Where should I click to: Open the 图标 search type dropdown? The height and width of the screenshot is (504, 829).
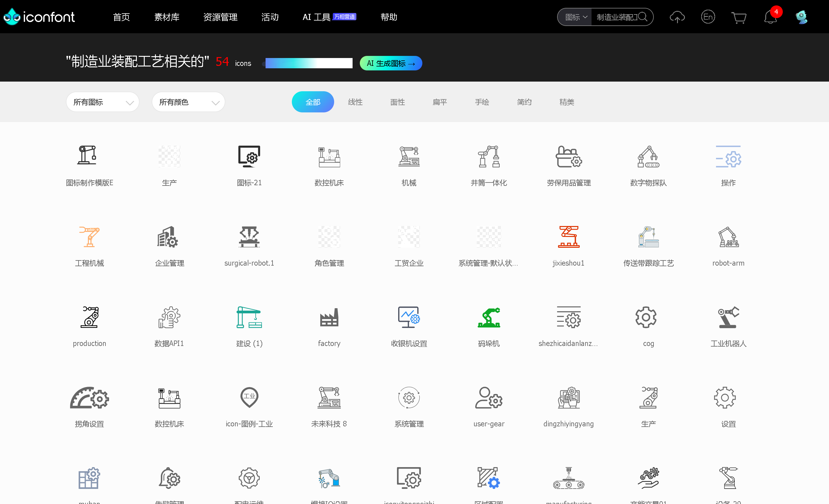tap(576, 17)
